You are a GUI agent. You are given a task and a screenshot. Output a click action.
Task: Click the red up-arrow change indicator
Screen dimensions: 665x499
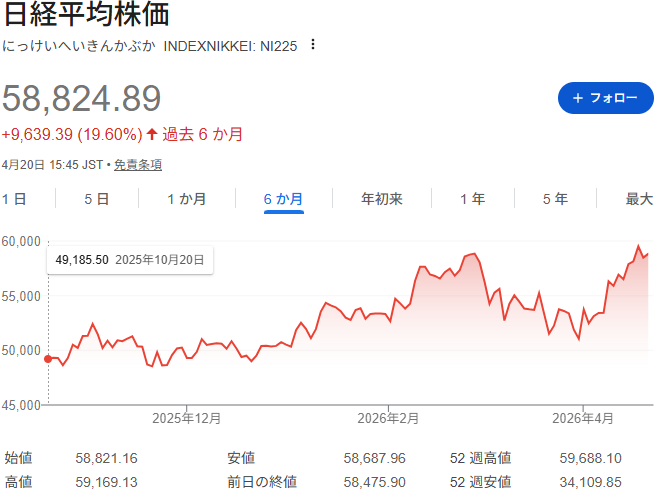152,134
